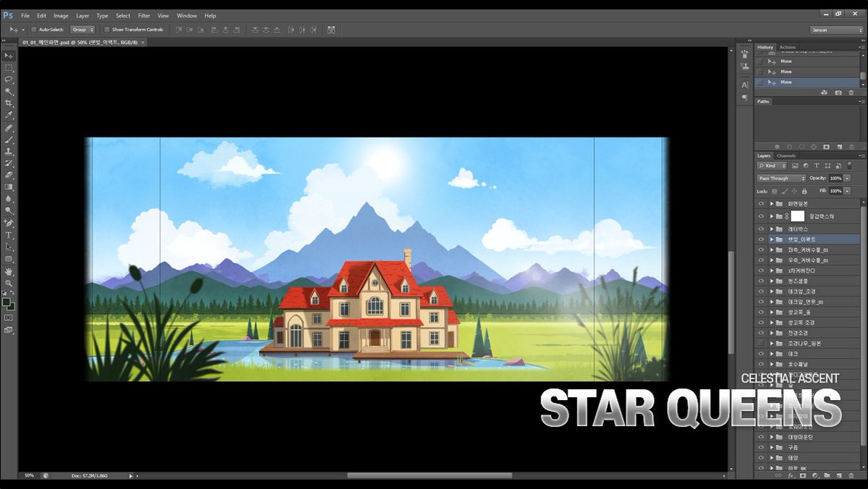
Task: Select the Path Selection tool
Action: pyautogui.click(x=9, y=247)
